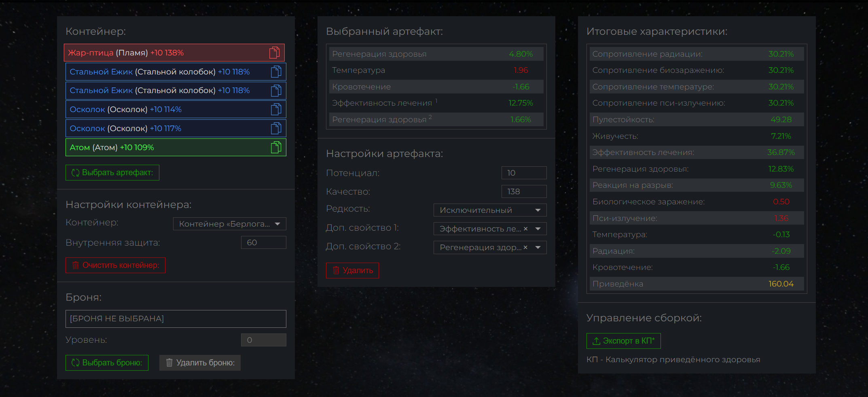868x397 pixels.
Task: Select the Жар-птица (Пламя) artifact row
Action: click(x=174, y=53)
